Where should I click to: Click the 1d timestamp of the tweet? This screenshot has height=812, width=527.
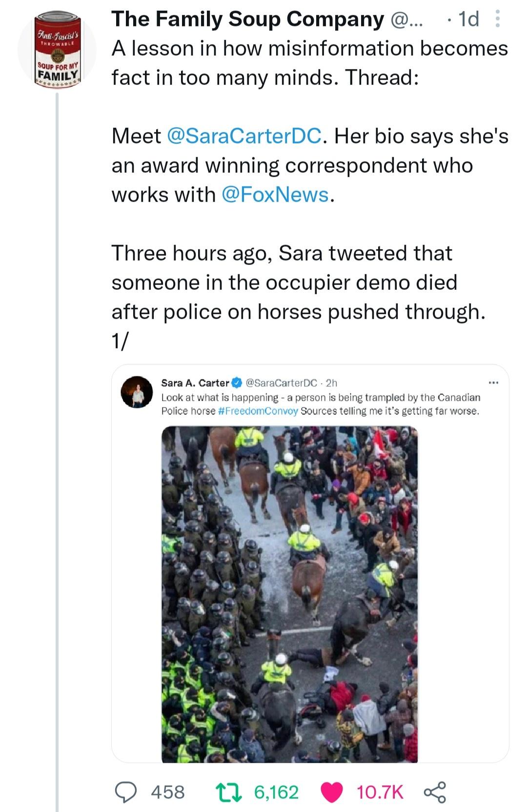click(x=468, y=20)
